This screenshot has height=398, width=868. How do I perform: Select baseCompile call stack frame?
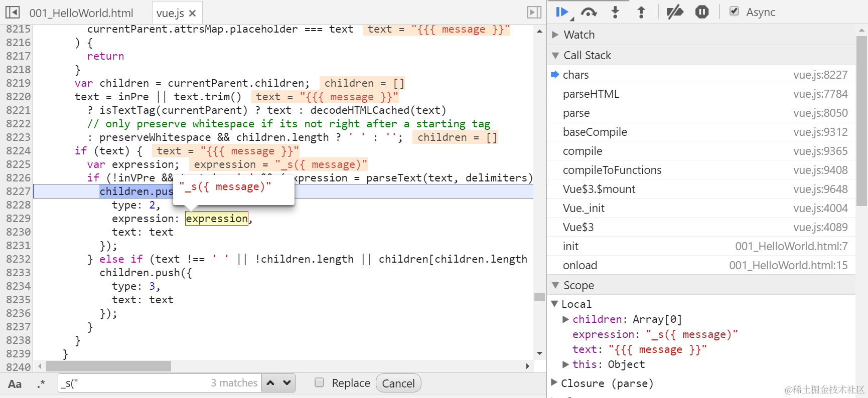click(x=701, y=132)
